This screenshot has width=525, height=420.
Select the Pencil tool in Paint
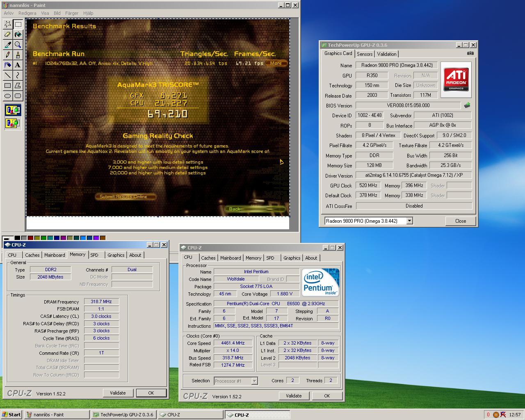tap(8, 55)
